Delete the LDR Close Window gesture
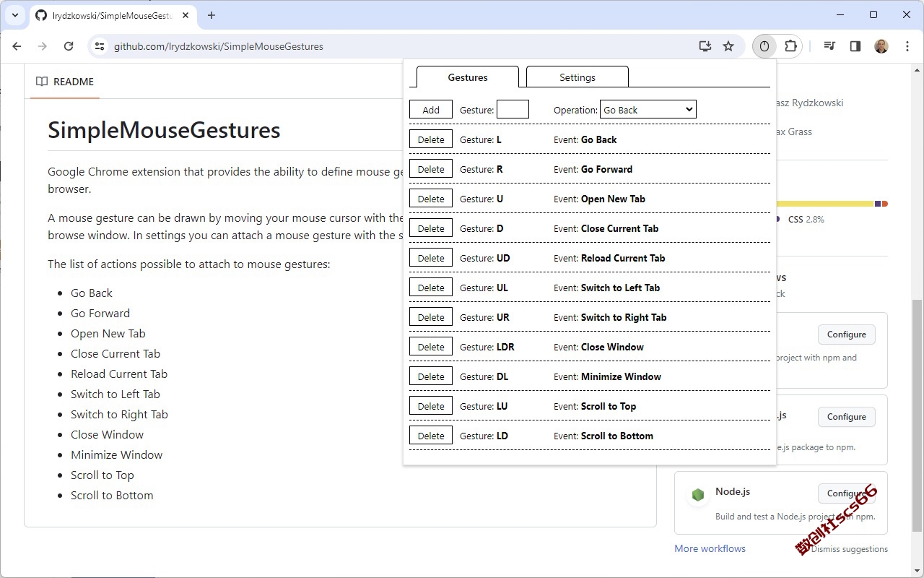Screen dimensions: 924x578 (x=431, y=347)
